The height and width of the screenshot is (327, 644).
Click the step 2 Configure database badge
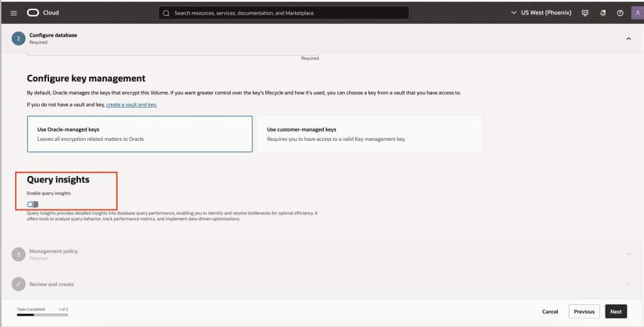click(x=18, y=38)
